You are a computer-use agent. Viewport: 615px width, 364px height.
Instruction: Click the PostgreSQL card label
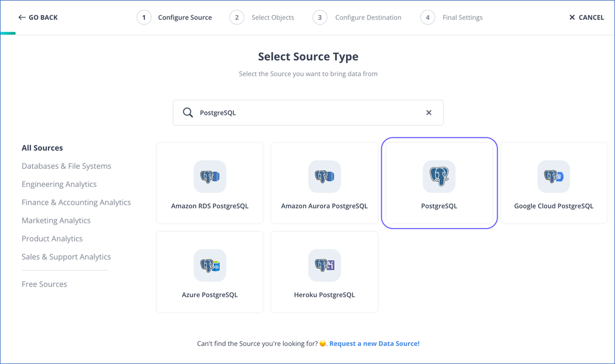point(439,206)
